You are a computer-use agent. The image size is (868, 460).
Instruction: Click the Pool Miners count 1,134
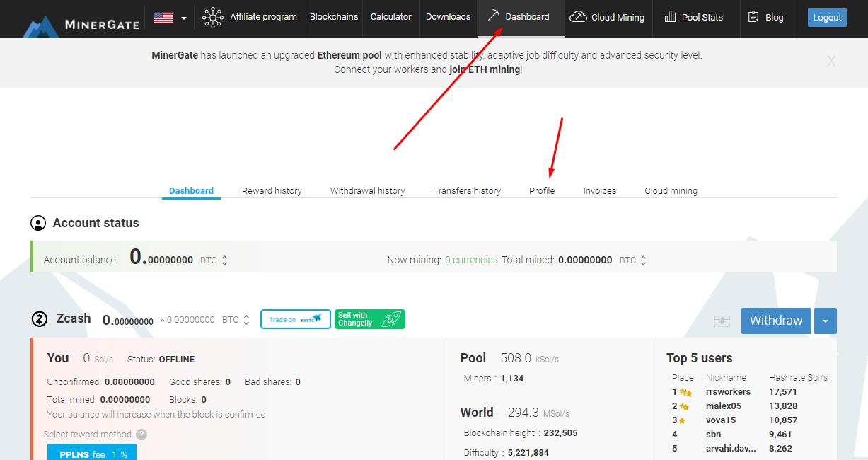pos(512,379)
